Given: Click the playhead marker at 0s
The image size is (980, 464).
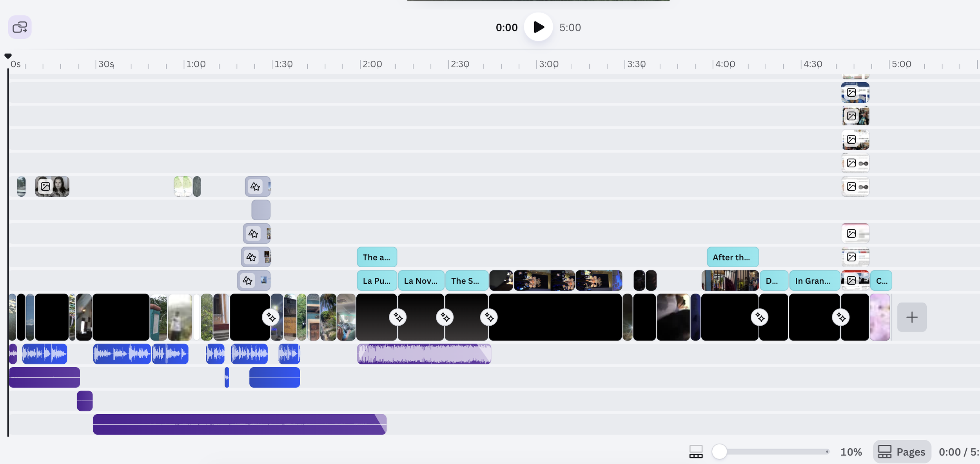Looking at the screenshot, I should click(x=8, y=56).
